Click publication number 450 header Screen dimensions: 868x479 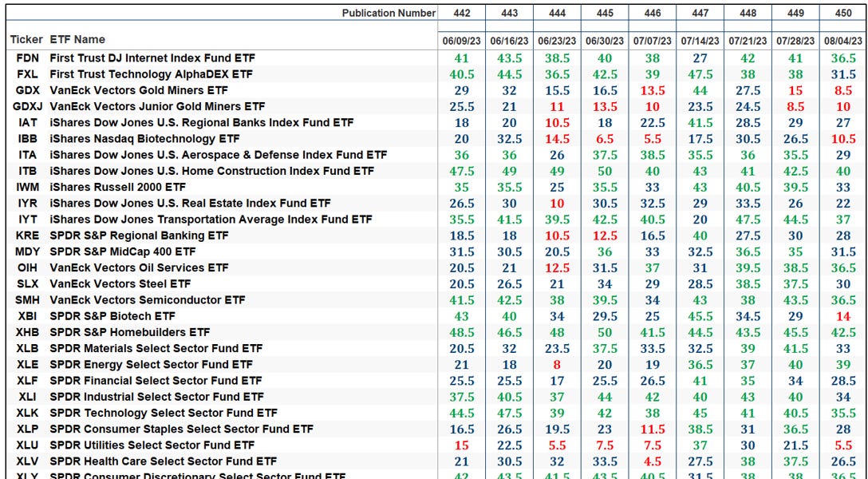click(x=843, y=13)
